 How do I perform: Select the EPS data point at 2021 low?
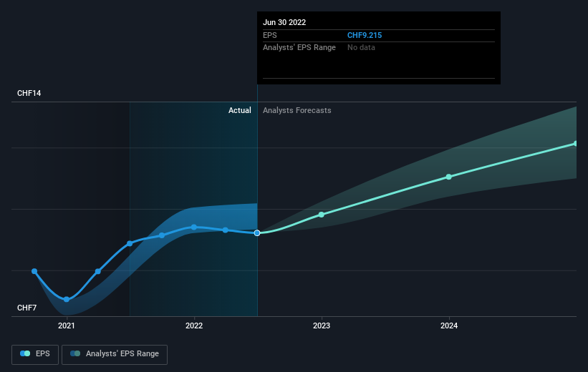[x=67, y=299]
